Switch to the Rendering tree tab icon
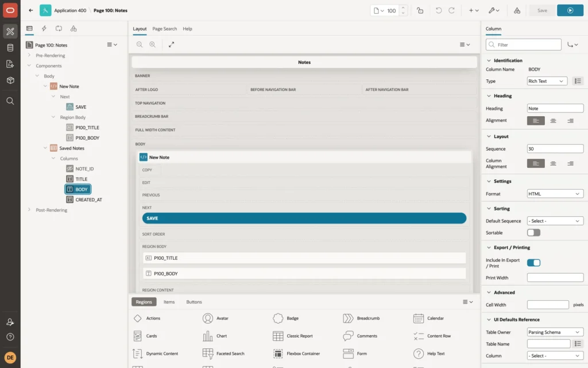 tap(29, 29)
